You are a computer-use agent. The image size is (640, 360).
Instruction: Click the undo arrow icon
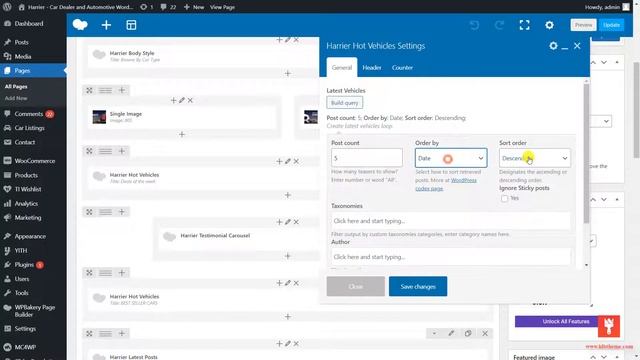[x=474, y=25]
